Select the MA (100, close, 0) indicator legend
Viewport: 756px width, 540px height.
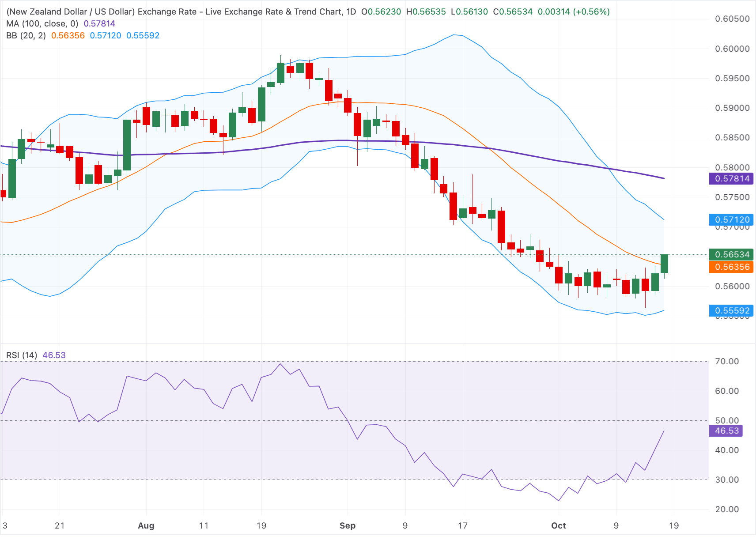(x=42, y=24)
